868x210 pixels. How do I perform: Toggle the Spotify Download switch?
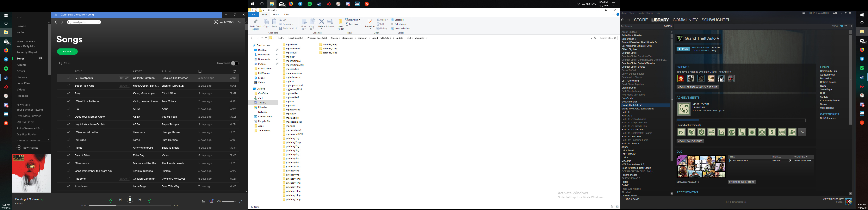(234, 63)
